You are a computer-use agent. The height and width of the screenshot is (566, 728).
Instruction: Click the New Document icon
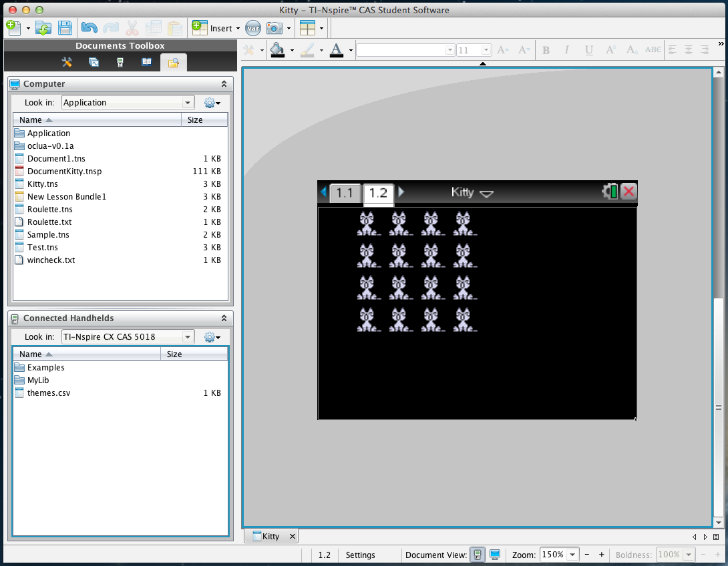click(14, 28)
